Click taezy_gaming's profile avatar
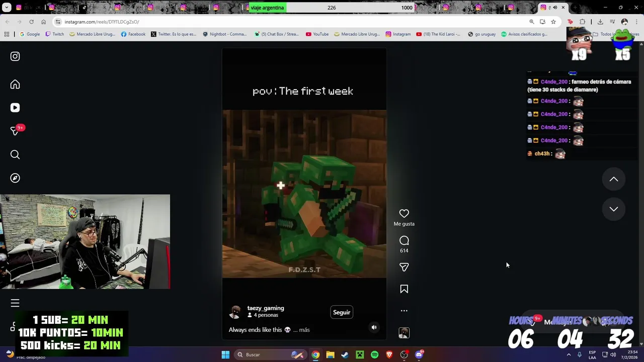Screen dimensions: 644x362 pos(235,312)
